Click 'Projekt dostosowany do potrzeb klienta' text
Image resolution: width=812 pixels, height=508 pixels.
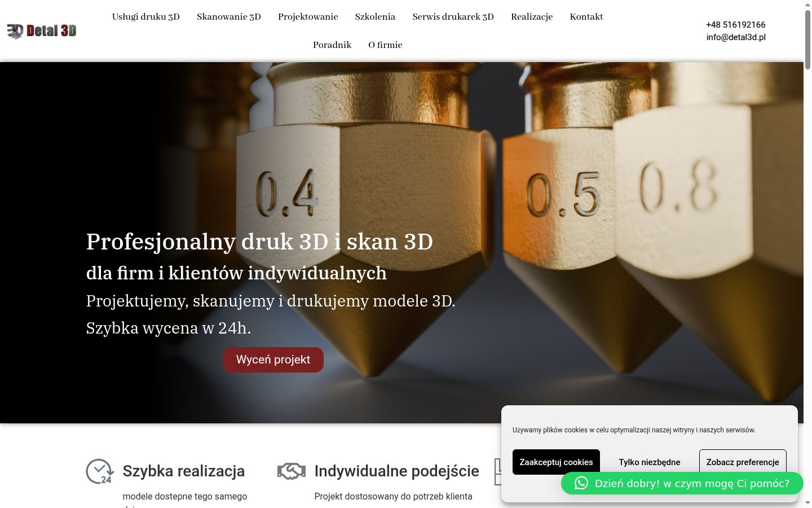point(394,496)
